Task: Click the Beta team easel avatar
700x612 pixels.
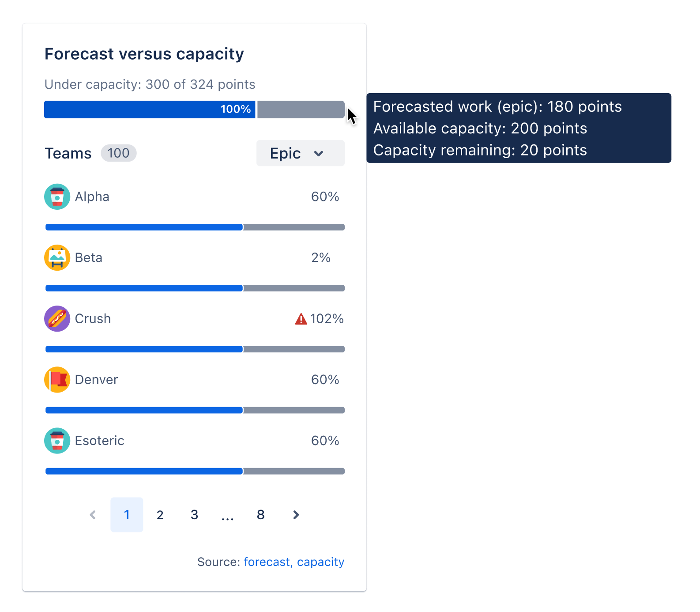Action: click(x=57, y=257)
